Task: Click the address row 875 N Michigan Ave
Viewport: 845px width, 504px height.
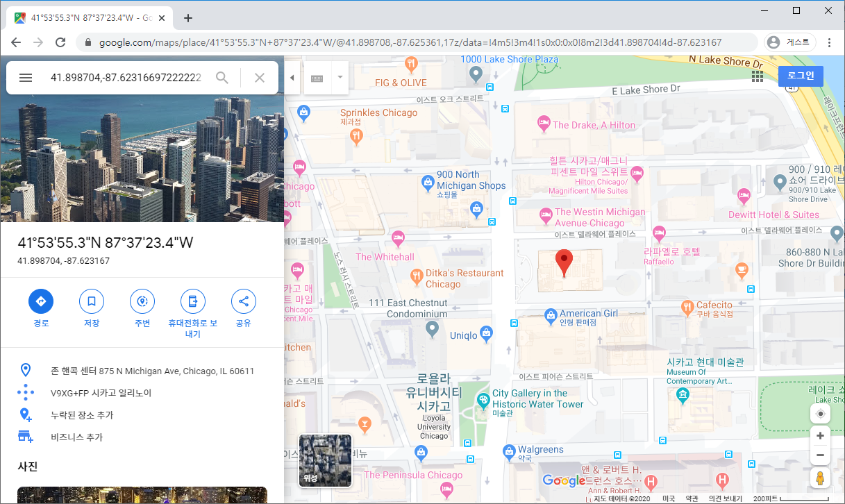Action: pyautogui.click(x=142, y=371)
